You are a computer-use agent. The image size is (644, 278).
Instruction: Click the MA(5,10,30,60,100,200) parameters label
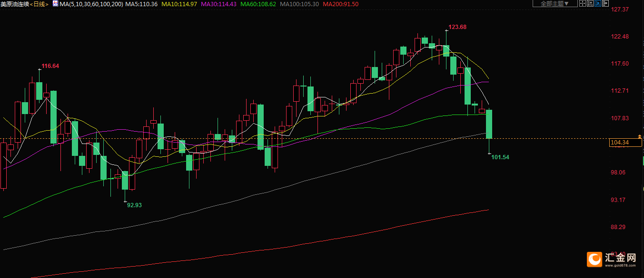click(x=91, y=4)
